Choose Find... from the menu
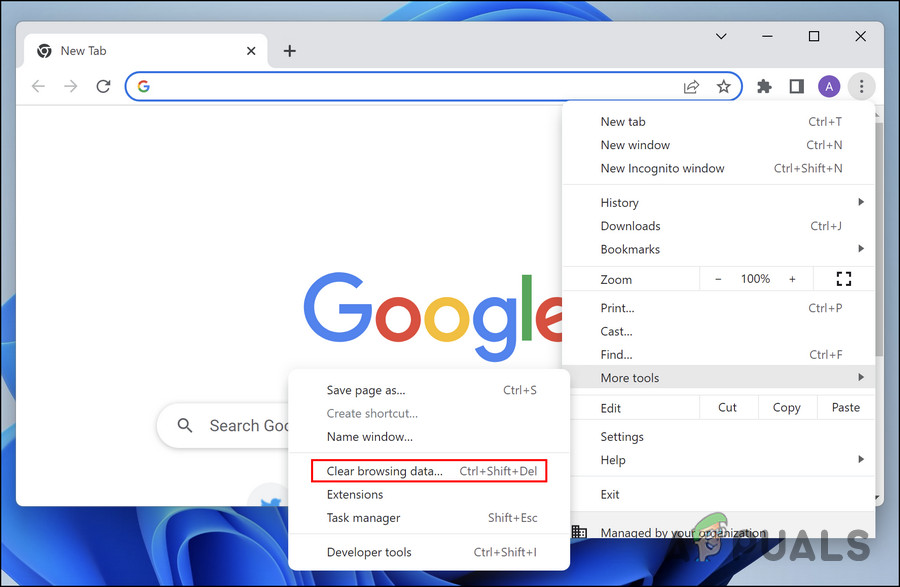 point(719,355)
